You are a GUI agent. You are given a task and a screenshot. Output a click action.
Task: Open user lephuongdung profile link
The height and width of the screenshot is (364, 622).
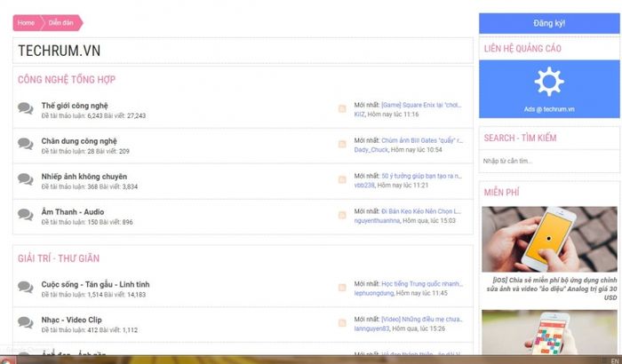(x=374, y=293)
